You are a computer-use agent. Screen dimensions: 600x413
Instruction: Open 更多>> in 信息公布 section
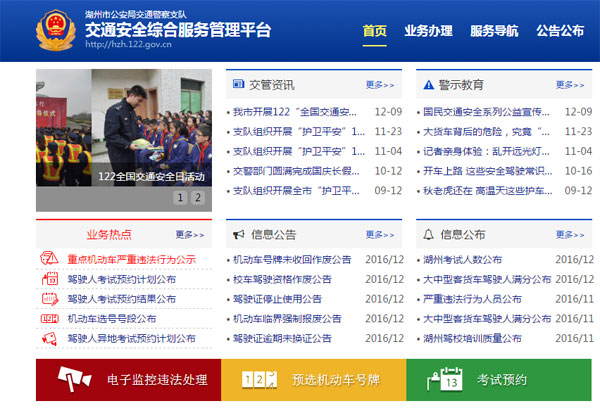click(570, 234)
